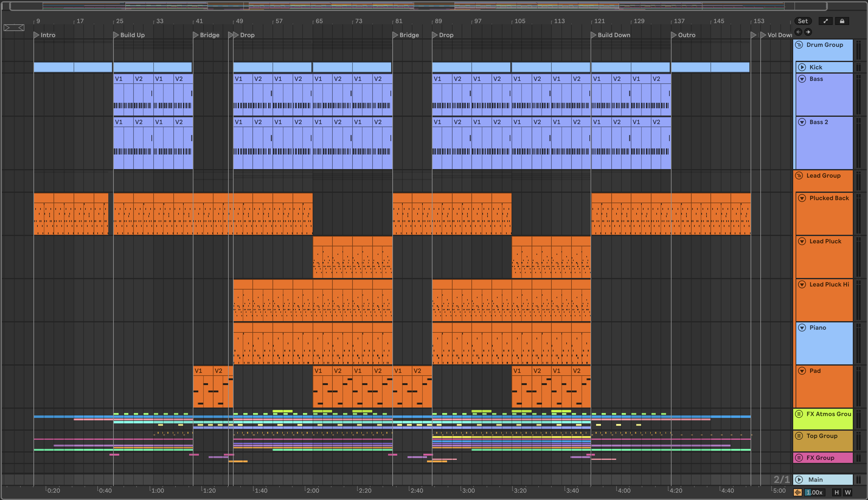
Task: Toggle the H track height button
Action: point(836,492)
